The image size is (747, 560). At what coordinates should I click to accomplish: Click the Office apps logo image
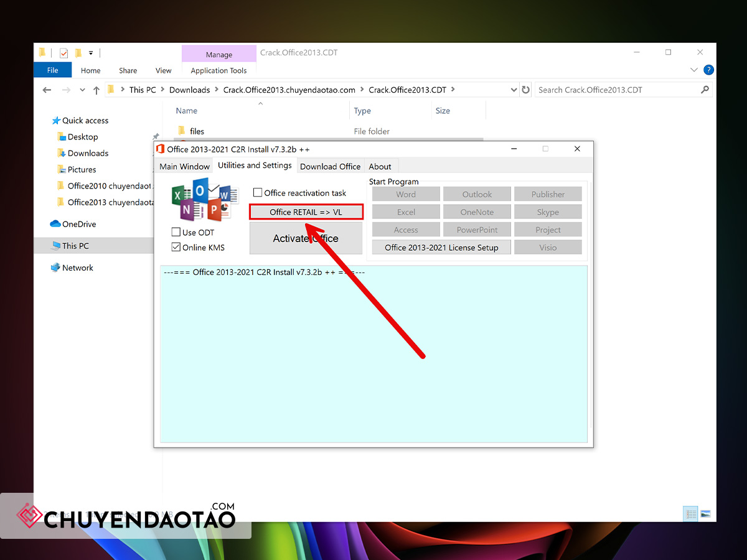[x=205, y=200]
